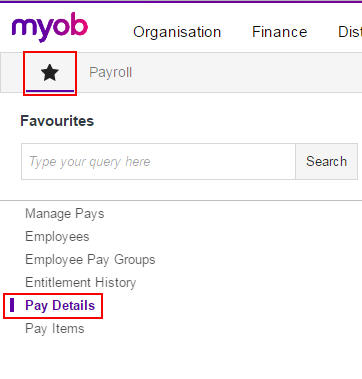Go to the Employees screen

(x=57, y=237)
